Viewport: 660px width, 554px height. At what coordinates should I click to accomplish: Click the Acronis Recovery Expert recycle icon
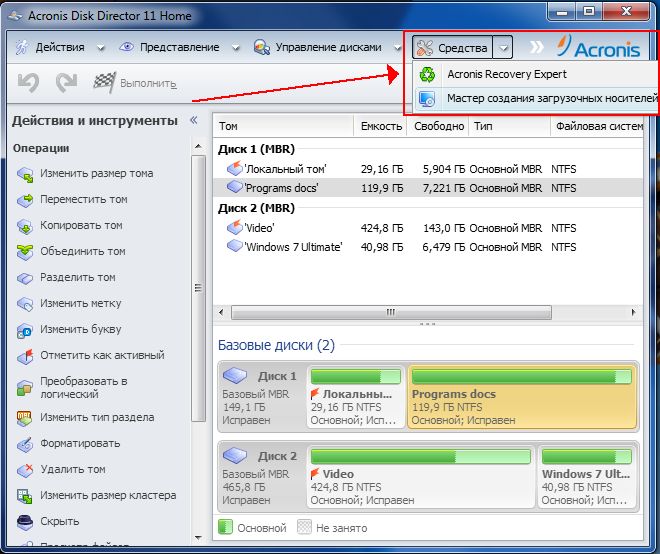click(x=427, y=75)
